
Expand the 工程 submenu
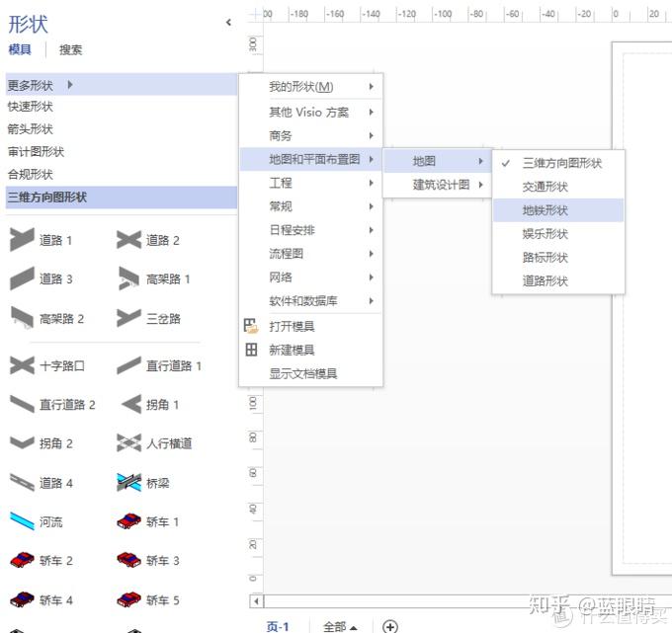[310, 183]
